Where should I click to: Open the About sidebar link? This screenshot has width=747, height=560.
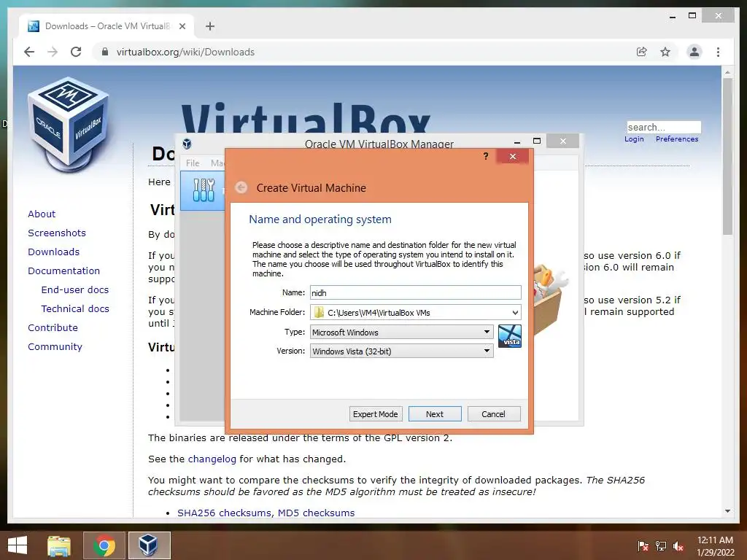pyautogui.click(x=42, y=214)
